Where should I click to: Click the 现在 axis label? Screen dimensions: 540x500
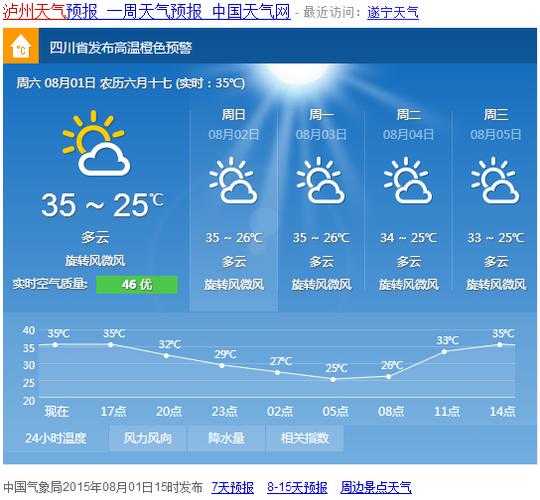click(x=56, y=411)
